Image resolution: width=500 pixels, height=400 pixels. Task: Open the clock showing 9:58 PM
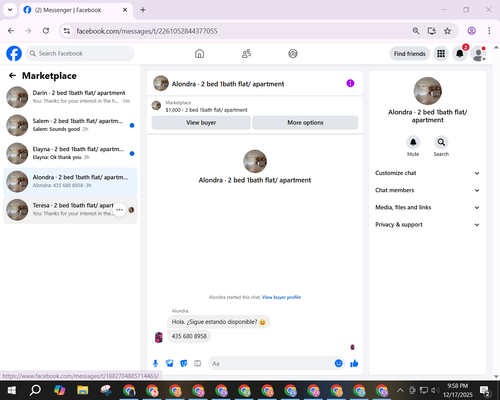click(x=458, y=390)
